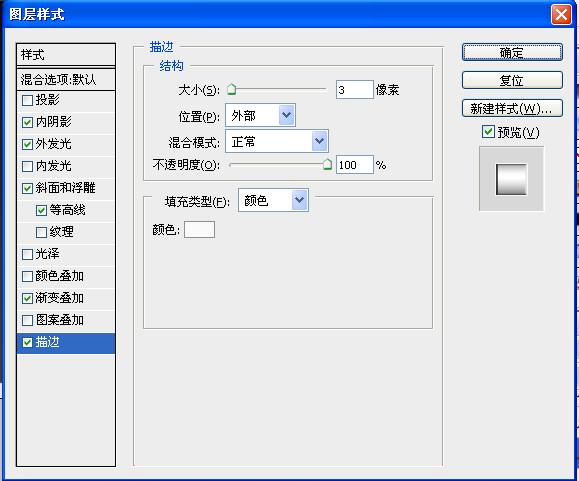Uncheck the 内阴影 inner shadow checkbox

click(x=27, y=122)
